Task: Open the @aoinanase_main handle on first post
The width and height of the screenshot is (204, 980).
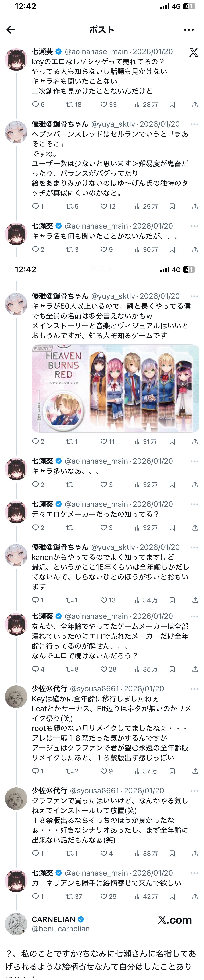Action: tap(96, 52)
